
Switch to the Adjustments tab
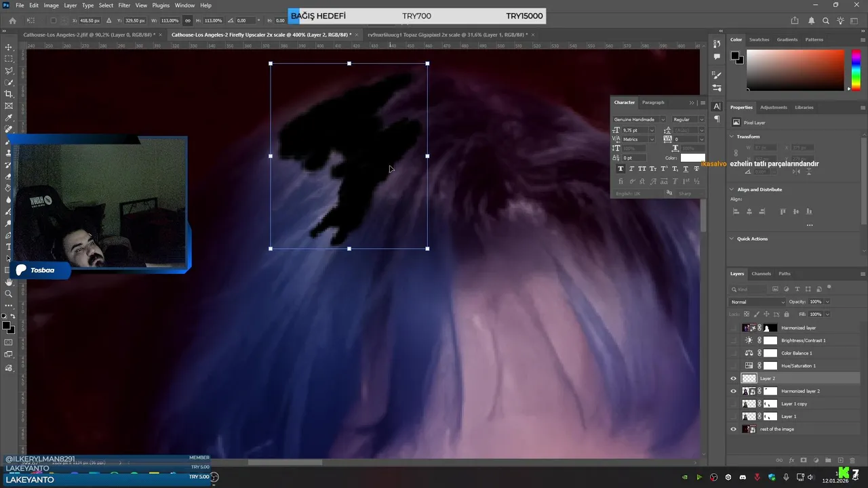(x=774, y=107)
